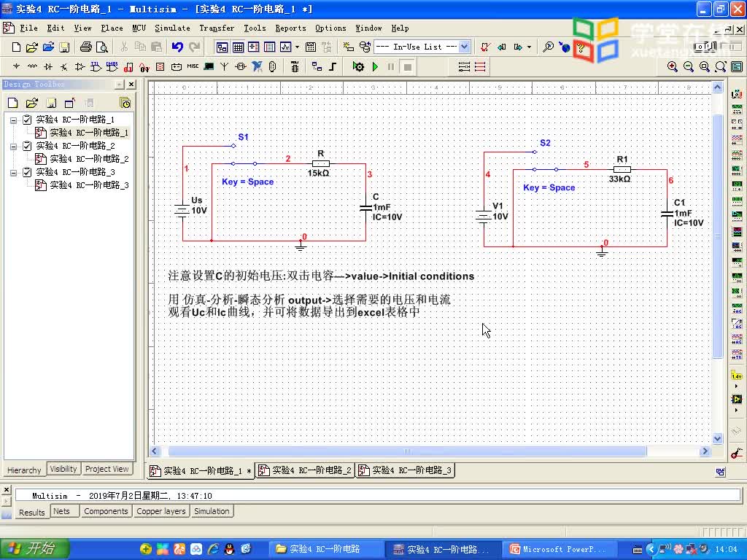Open the Simulate menu

point(172,28)
